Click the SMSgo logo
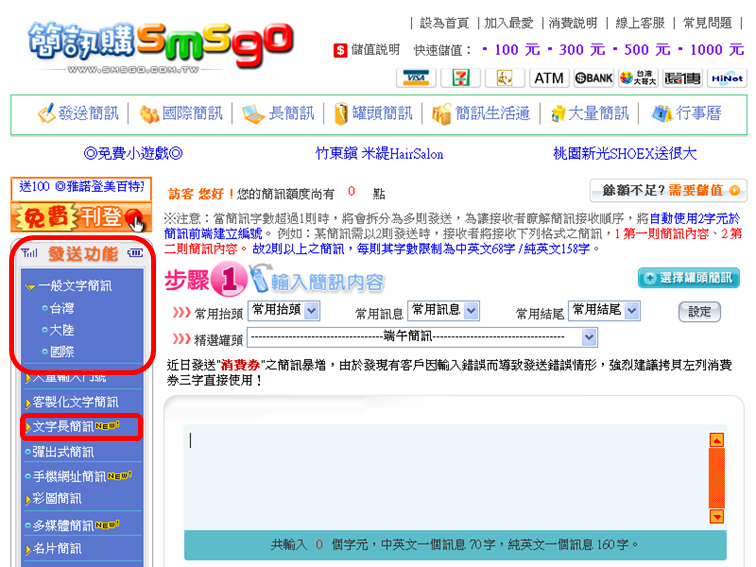 (x=160, y=44)
